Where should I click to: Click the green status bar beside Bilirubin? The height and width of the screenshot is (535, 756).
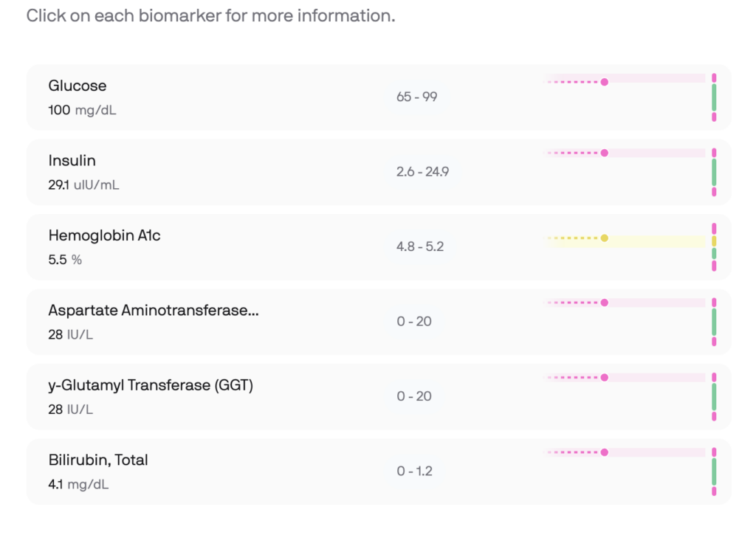(714, 472)
